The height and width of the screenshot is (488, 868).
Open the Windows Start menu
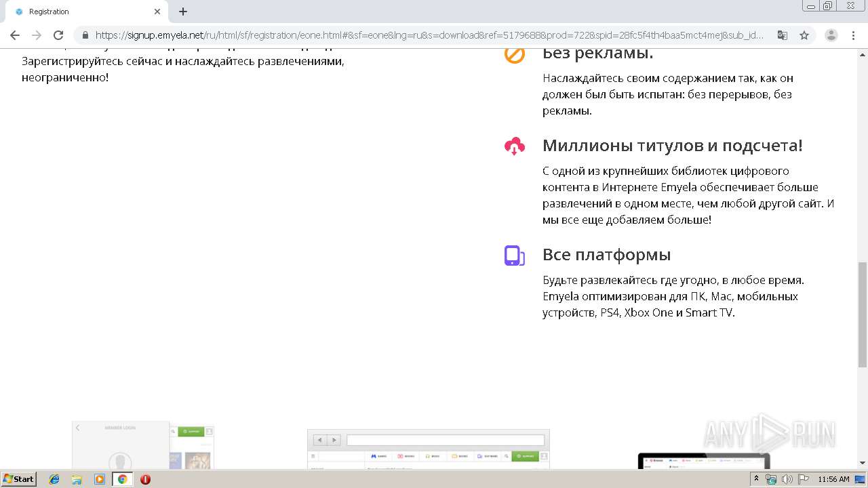click(19, 479)
